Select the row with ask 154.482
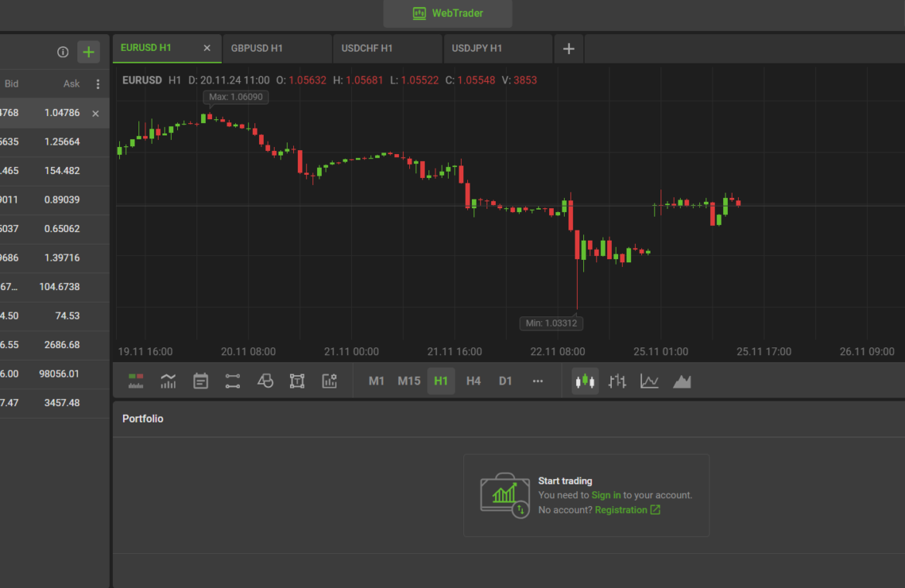 tap(54, 171)
